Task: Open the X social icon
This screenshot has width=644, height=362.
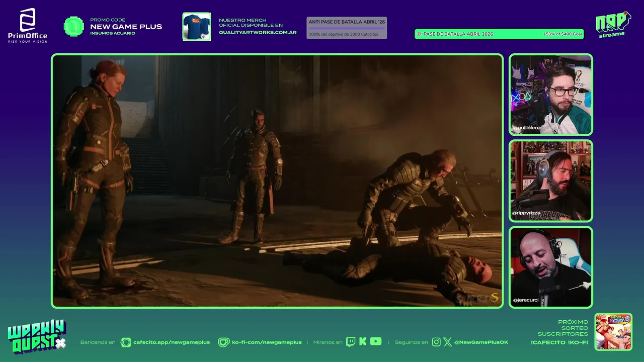Action: pyautogui.click(x=447, y=342)
